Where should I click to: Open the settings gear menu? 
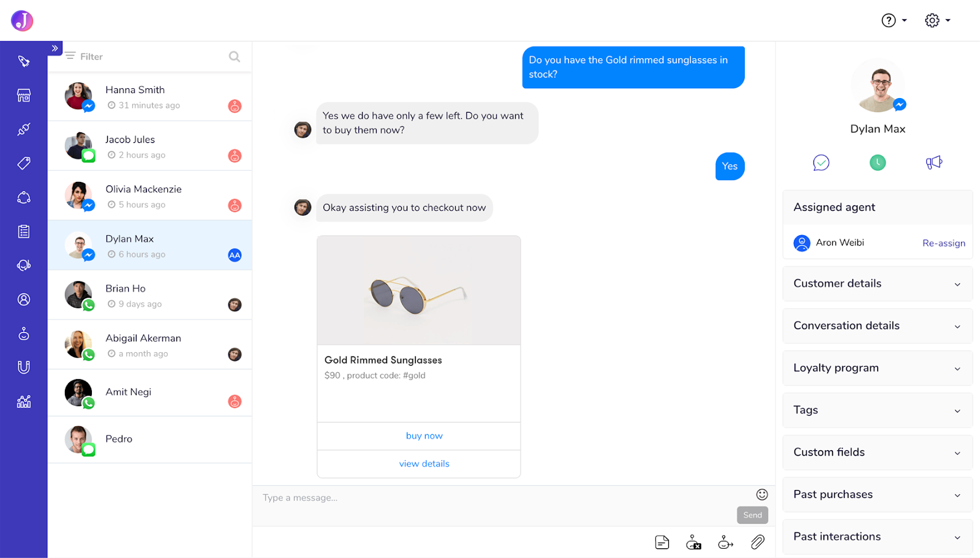[x=937, y=20]
